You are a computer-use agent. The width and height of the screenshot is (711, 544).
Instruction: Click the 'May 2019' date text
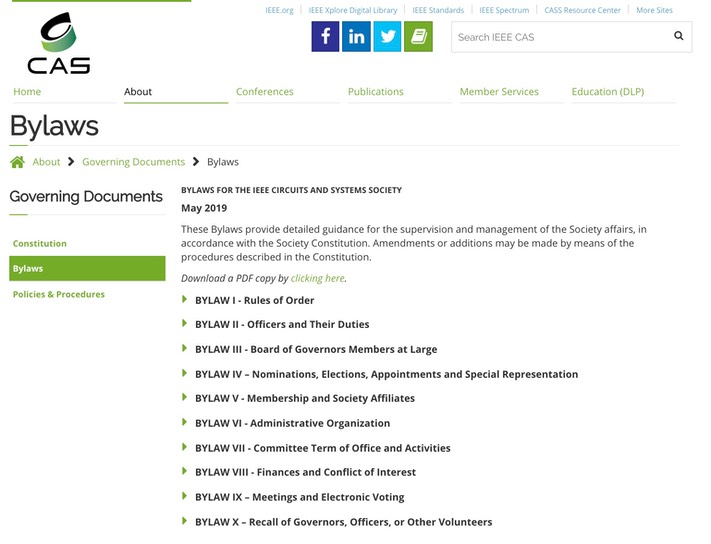click(x=204, y=208)
